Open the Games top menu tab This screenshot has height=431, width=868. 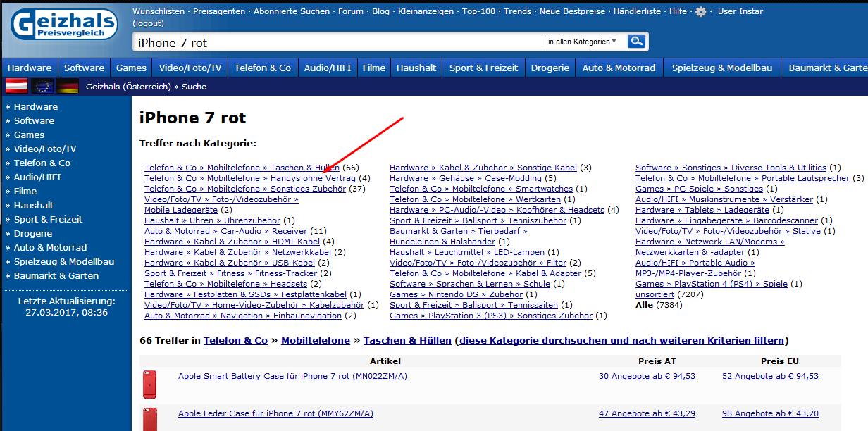pos(132,68)
